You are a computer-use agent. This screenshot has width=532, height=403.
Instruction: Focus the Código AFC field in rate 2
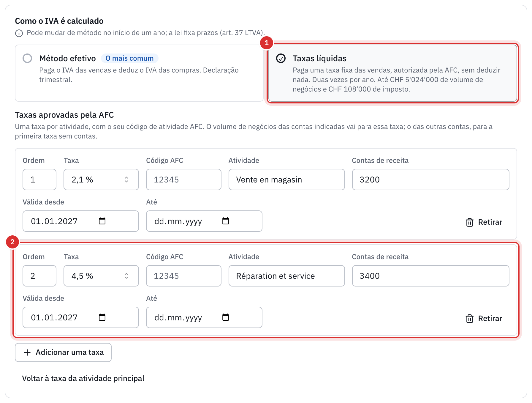click(184, 276)
